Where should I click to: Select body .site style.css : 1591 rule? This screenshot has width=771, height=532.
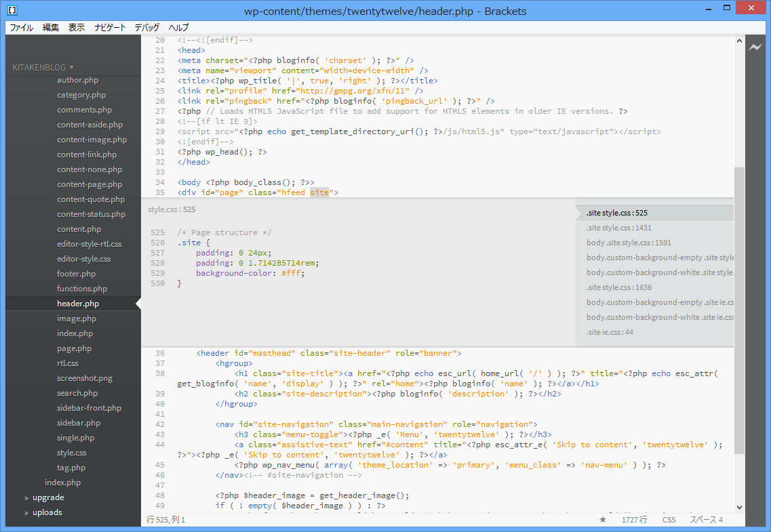coord(629,243)
